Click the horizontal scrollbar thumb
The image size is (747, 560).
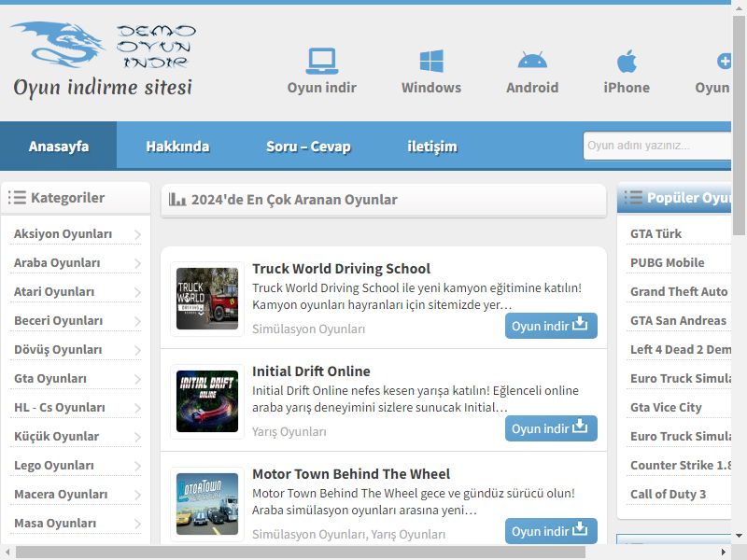[301, 553]
